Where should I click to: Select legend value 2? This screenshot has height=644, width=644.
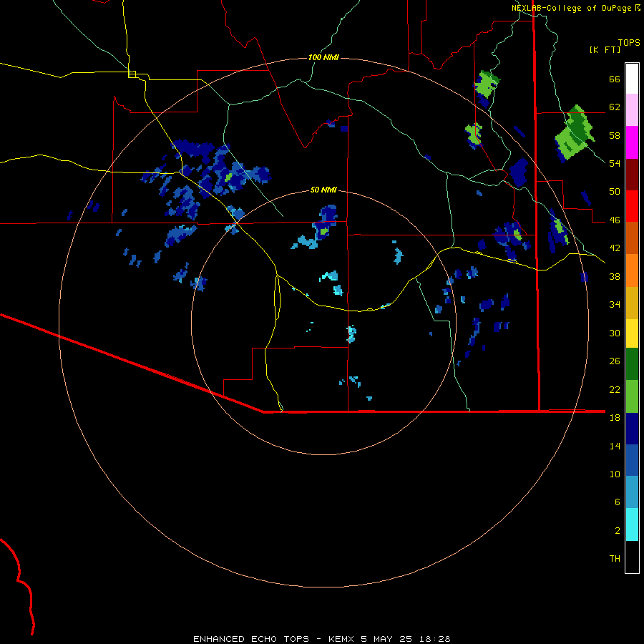tap(618, 531)
